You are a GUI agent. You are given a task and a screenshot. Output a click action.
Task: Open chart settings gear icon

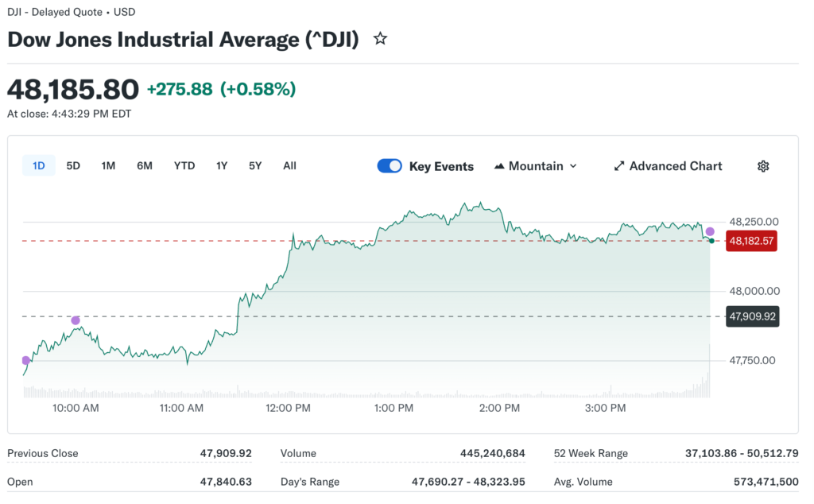763,166
